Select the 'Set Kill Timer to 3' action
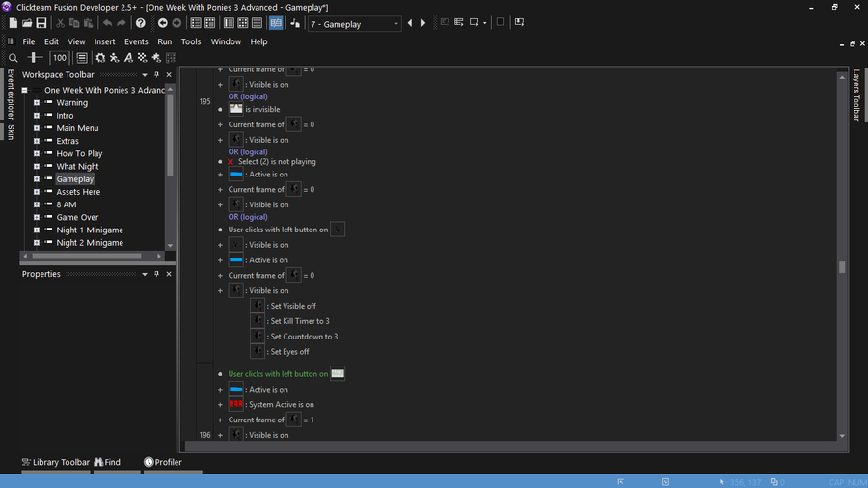This screenshot has width=868, height=488. coord(300,321)
